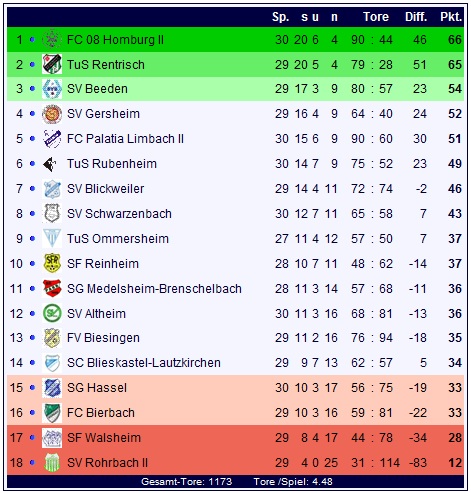Click the FC Bierbach green shield crest
Viewport: 471px width, 493px height.
52,413
